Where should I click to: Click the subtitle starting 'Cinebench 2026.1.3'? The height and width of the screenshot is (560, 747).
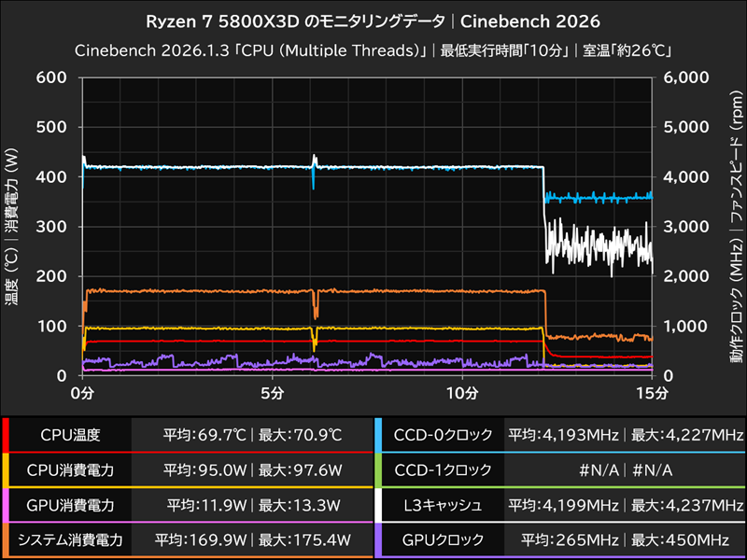point(373,50)
